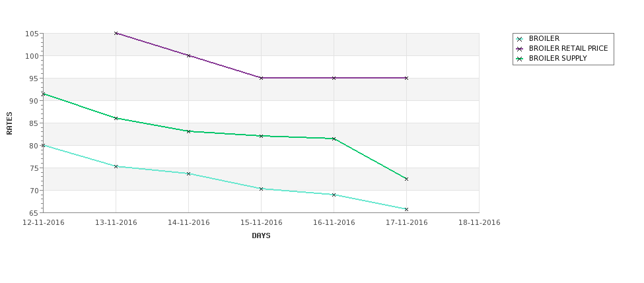Click retail price marker on 17-11-2016
644x283 pixels.
406,78
